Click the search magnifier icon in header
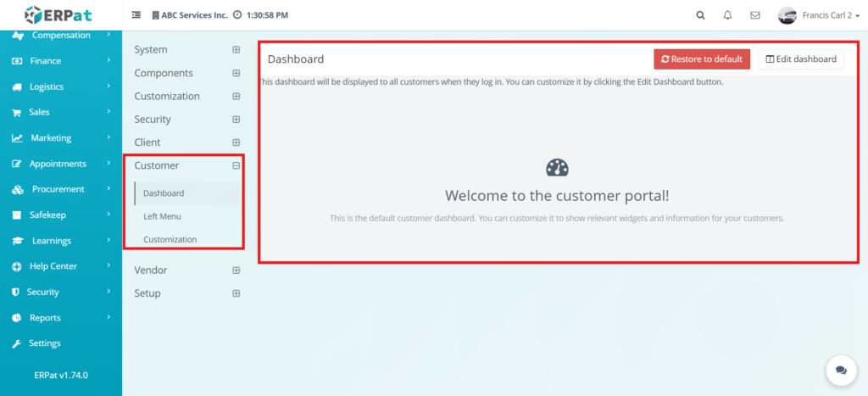This screenshot has height=396, width=868. [x=700, y=15]
